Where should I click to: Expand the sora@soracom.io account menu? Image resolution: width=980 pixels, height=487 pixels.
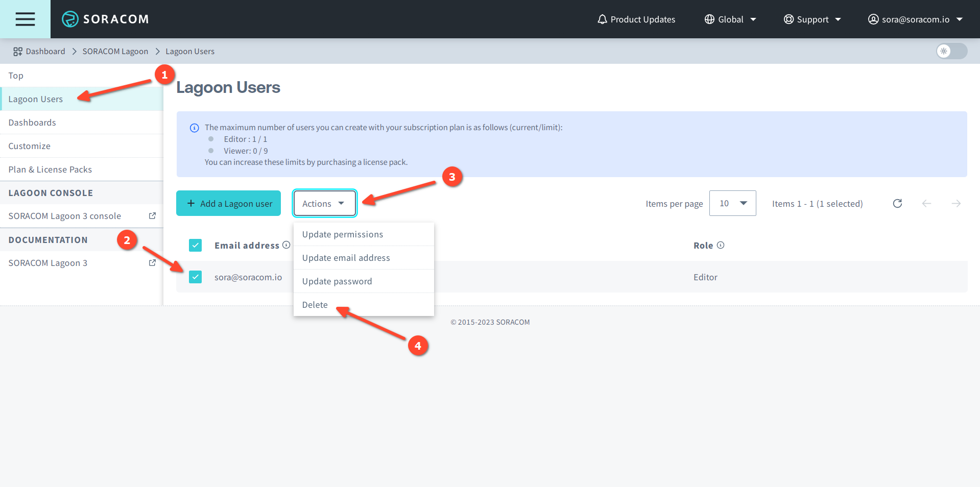[915, 19]
